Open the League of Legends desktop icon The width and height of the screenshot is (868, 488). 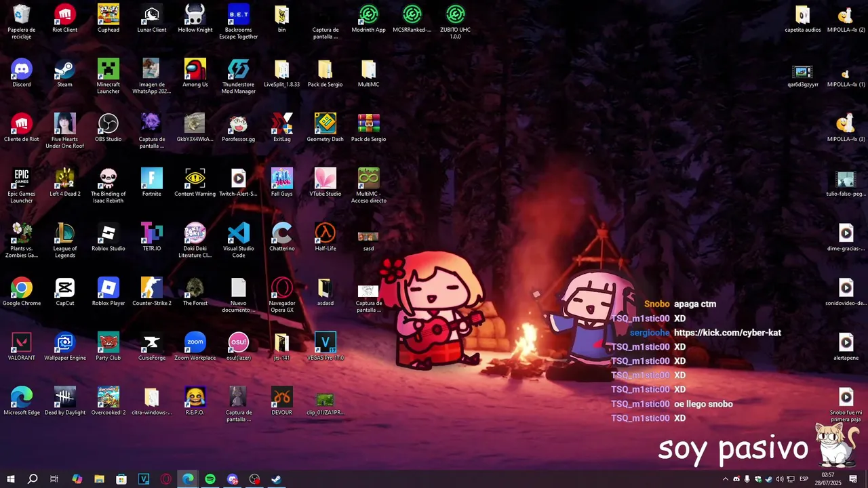point(65,241)
